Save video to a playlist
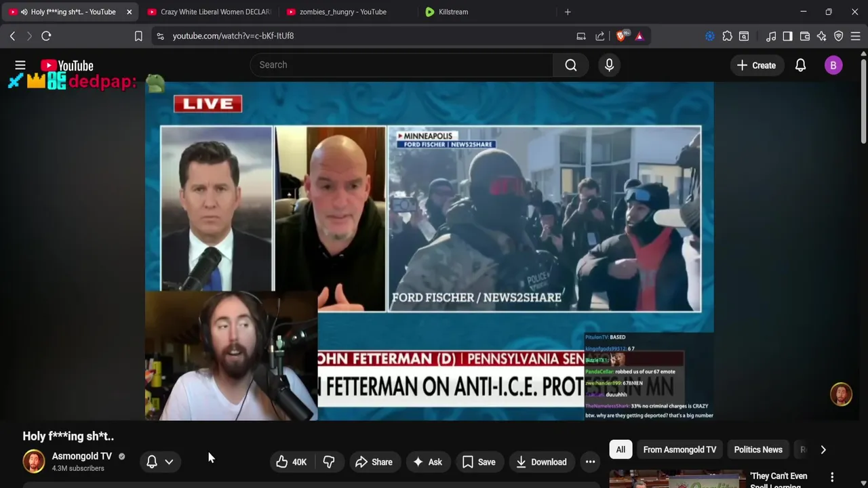The height and width of the screenshot is (488, 868). click(479, 462)
